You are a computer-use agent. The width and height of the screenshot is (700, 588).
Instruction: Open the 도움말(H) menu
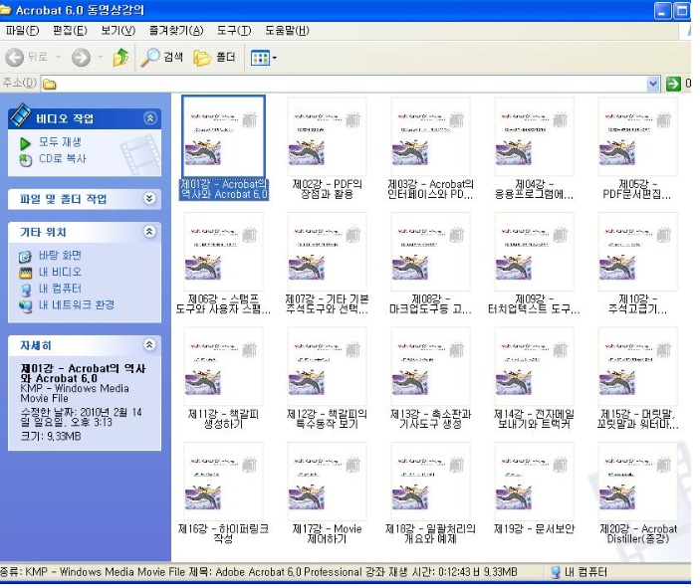[287, 30]
